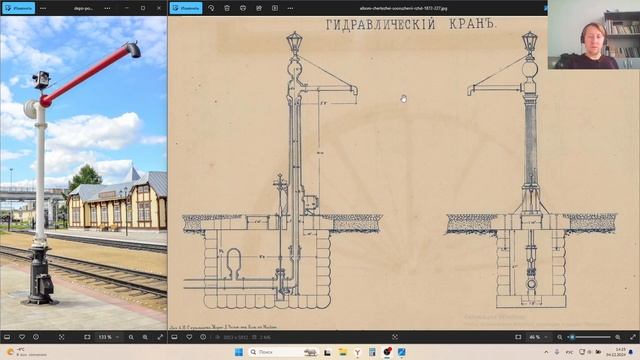Fit the crane drawing to window
The width and height of the screenshot is (640, 360).
pyautogui.click(x=518, y=337)
